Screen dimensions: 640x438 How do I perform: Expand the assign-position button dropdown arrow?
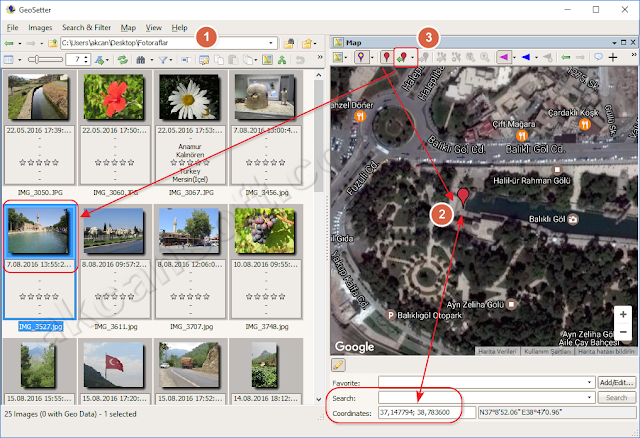point(413,58)
